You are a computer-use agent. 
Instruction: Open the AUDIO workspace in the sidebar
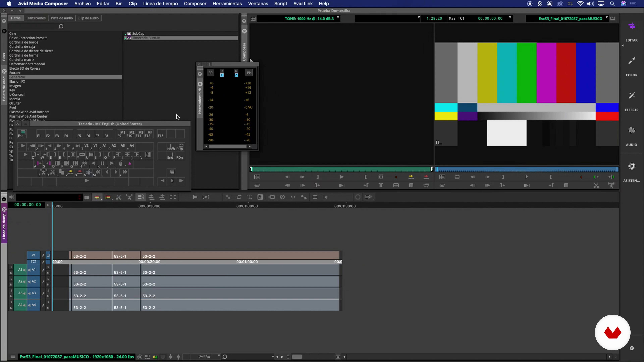(x=631, y=137)
